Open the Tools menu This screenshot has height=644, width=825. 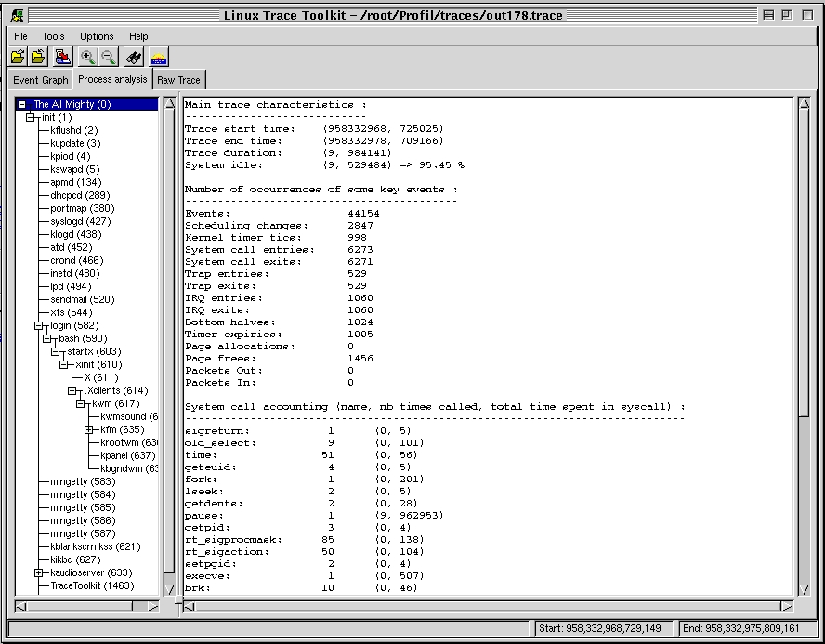tap(53, 36)
